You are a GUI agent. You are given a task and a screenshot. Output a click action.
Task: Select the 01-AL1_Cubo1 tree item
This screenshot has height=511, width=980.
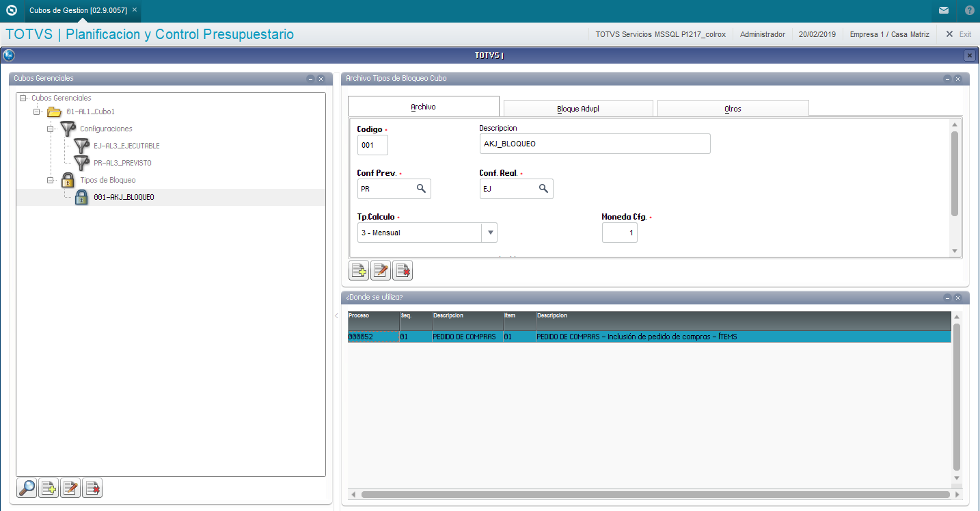[90, 112]
